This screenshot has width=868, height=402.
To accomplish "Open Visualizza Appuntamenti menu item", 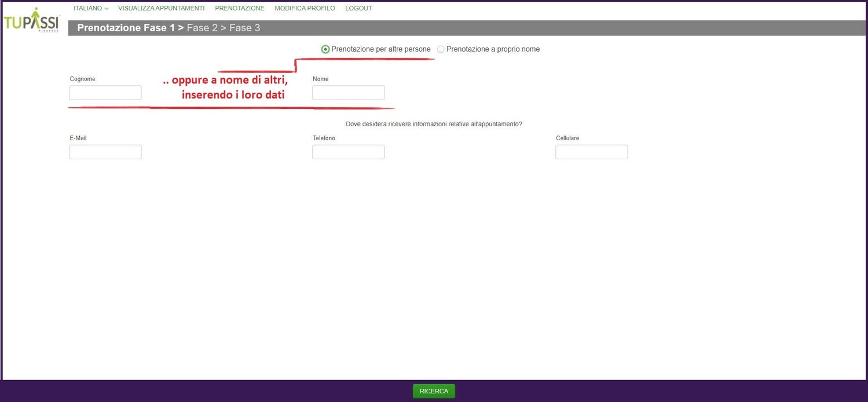I will click(161, 9).
